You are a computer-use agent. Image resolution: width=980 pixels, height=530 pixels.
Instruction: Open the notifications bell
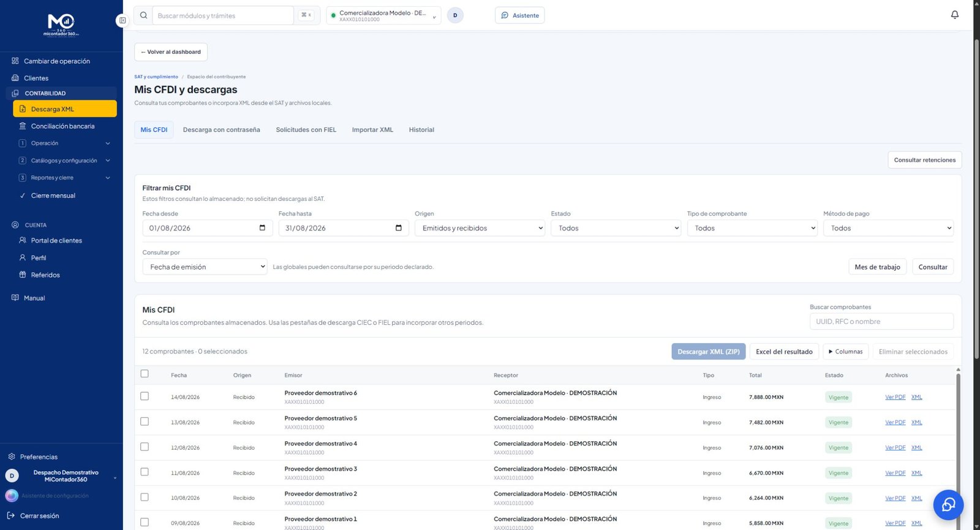(954, 15)
